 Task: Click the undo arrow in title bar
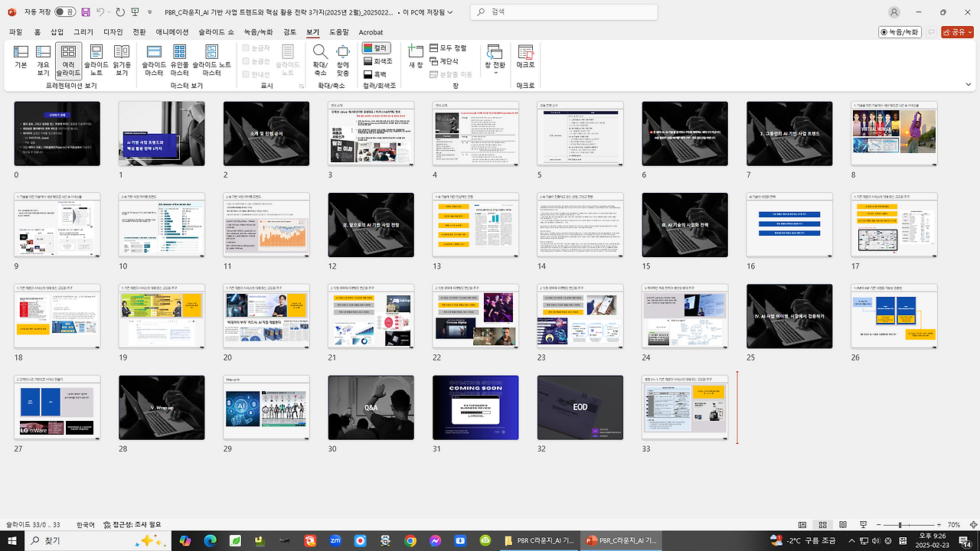click(100, 12)
